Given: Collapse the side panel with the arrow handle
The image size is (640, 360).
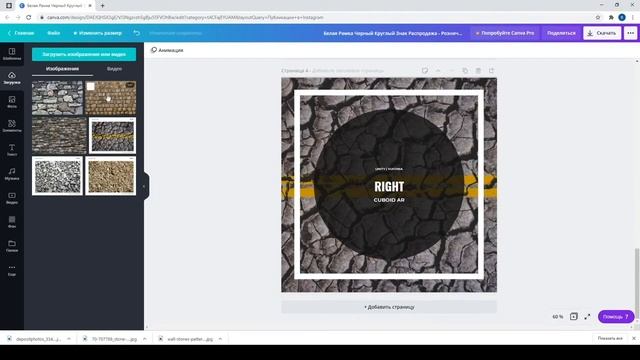Looking at the screenshot, I should 144,186.
